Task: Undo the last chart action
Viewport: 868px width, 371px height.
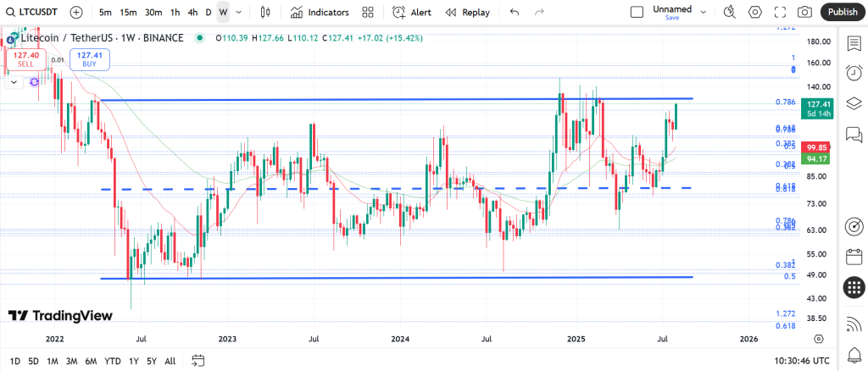Action: [515, 12]
